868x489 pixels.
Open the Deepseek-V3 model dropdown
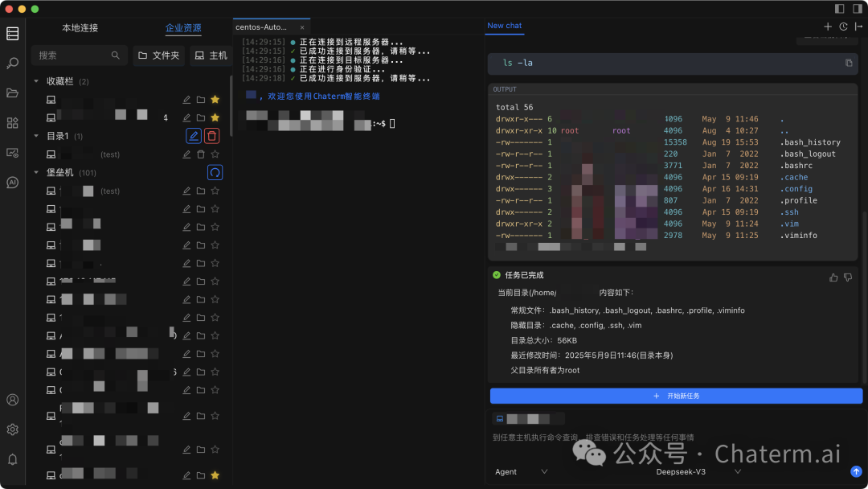[698, 472]
